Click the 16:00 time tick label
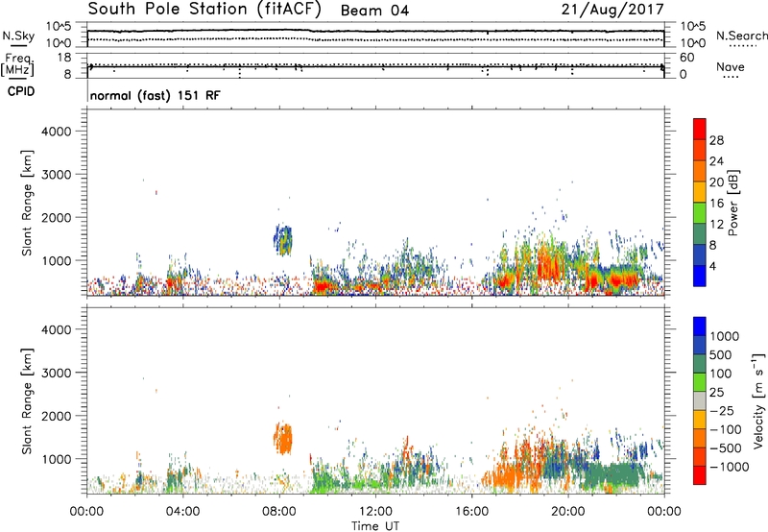 coord(471,512)
